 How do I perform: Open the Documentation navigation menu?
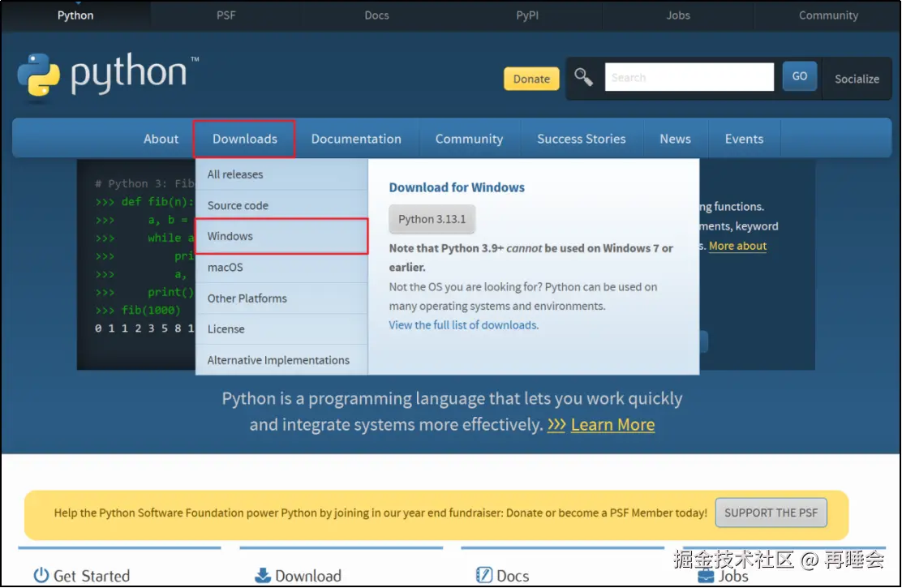pyautogui.click(x=356, y=139)
